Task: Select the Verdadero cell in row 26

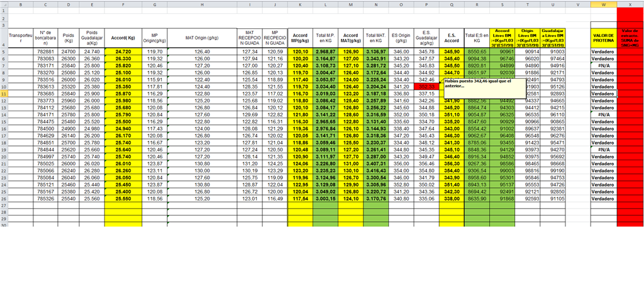Action: (604, 199)
